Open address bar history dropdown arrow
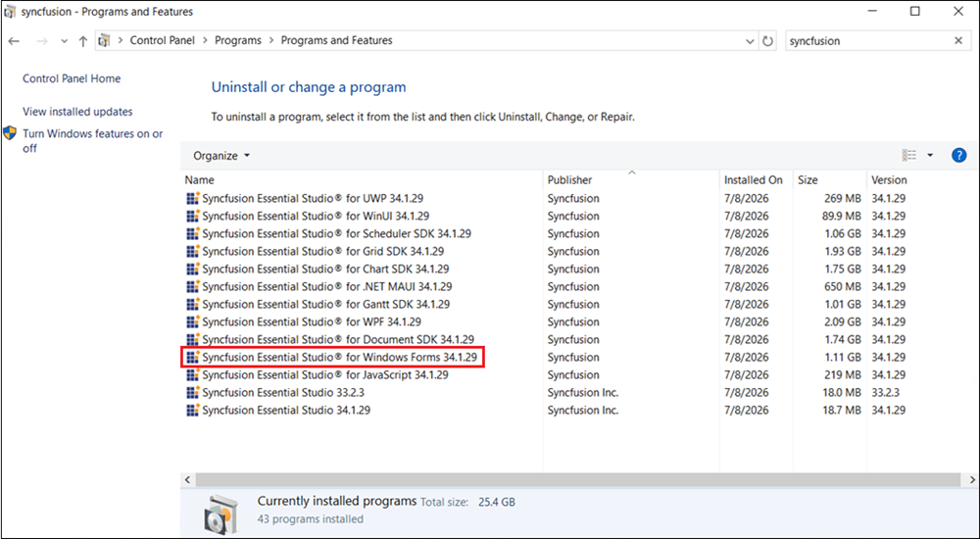 [x=750, y=41]
